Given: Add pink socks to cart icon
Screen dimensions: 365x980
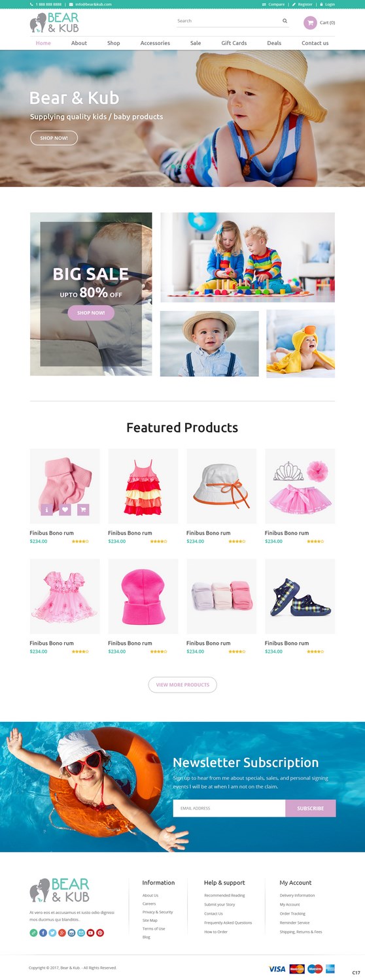Looking at the screenshot, I should click(83, 510).
